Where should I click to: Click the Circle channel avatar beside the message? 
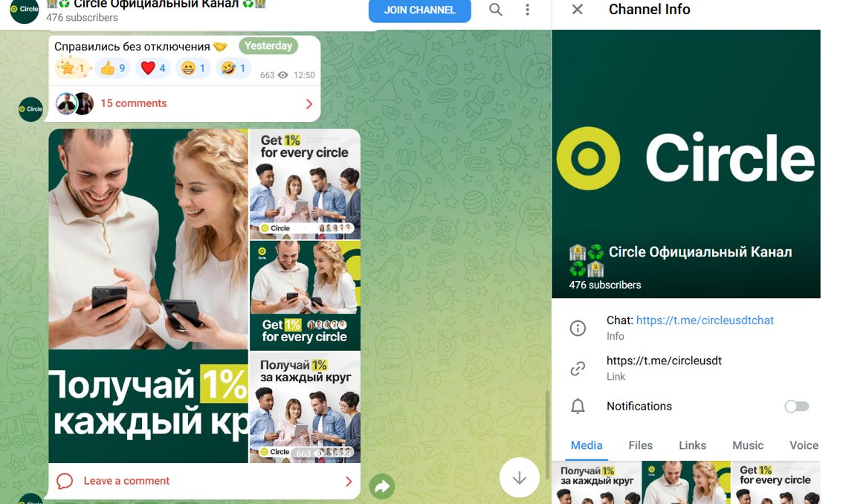[30, 109]
